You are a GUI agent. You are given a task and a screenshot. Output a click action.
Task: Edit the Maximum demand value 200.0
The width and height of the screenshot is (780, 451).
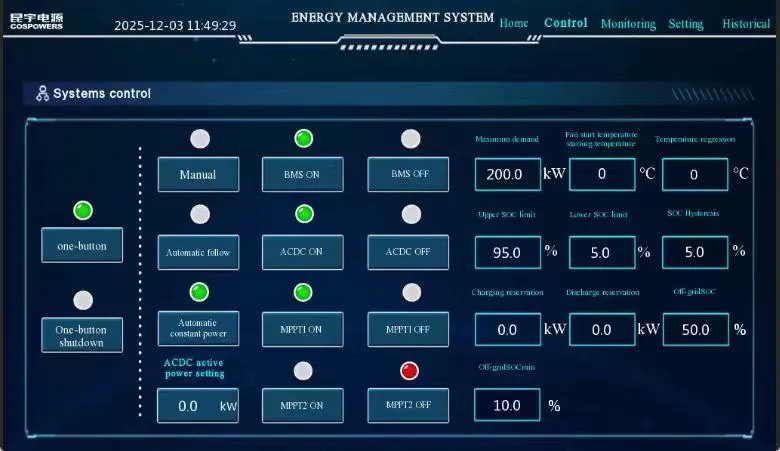pos(507,175)
